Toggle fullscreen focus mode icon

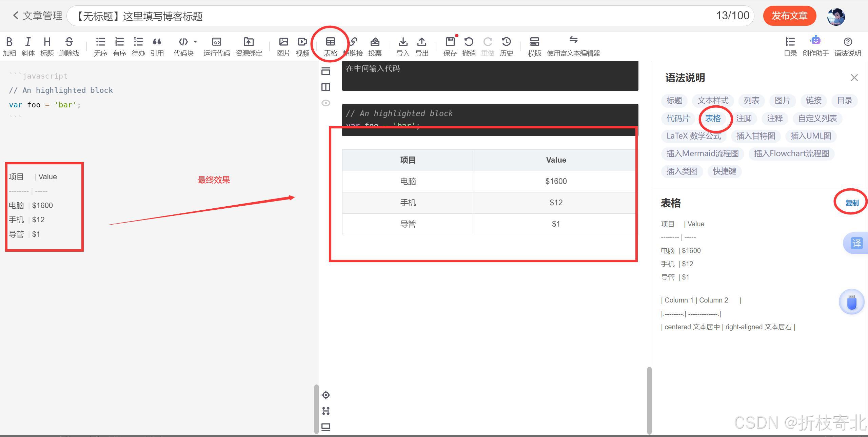tap(326, 411)
